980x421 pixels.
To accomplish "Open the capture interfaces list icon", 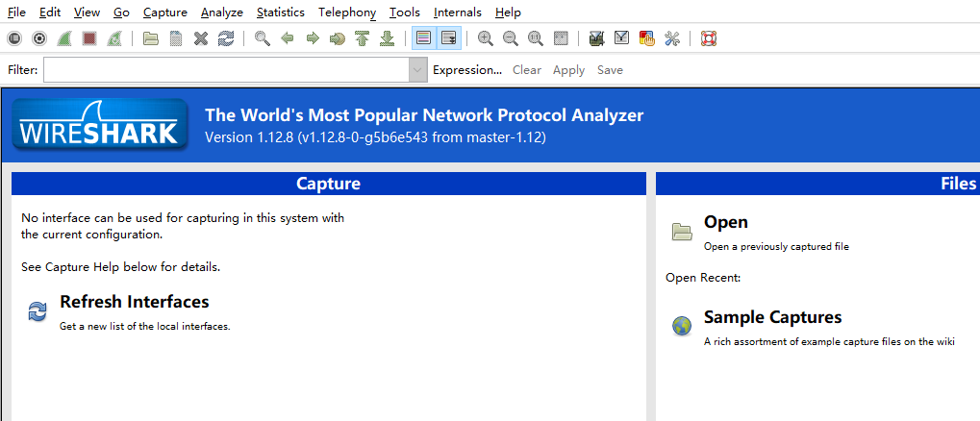I will coord(13,38).
